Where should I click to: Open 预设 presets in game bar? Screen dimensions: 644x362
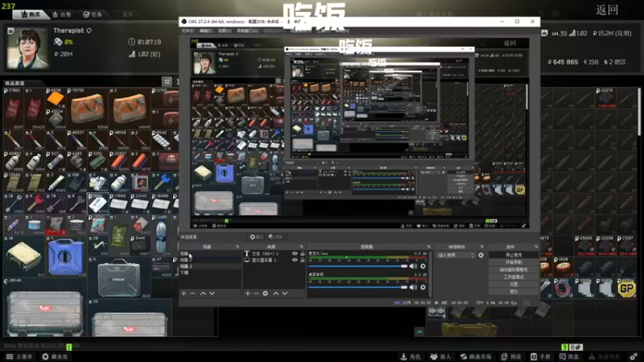511,356
